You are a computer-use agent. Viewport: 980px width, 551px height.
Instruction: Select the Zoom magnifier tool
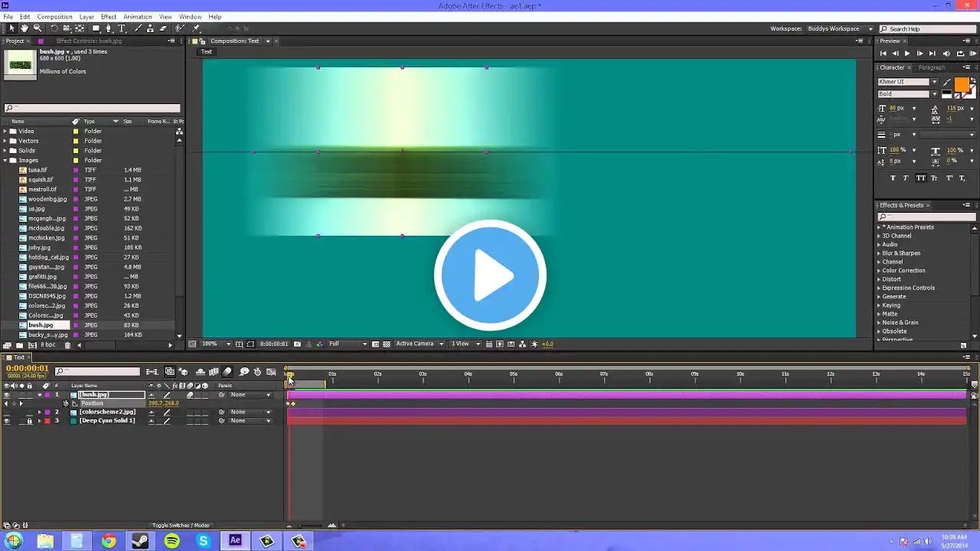point(37,28)
